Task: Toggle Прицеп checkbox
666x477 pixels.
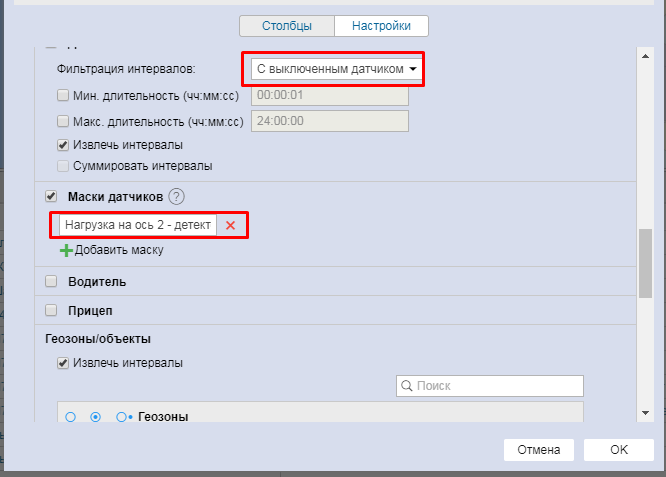Action: point(52,310)
